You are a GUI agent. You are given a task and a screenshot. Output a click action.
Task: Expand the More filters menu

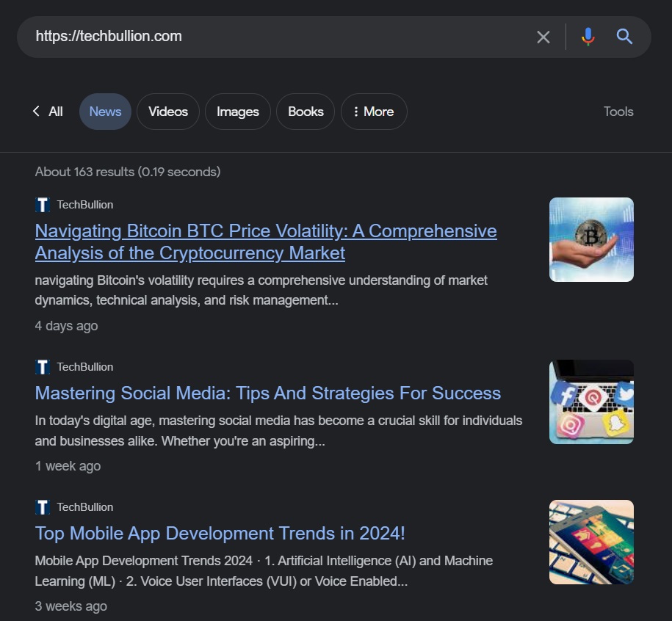[x=374, y=112]
